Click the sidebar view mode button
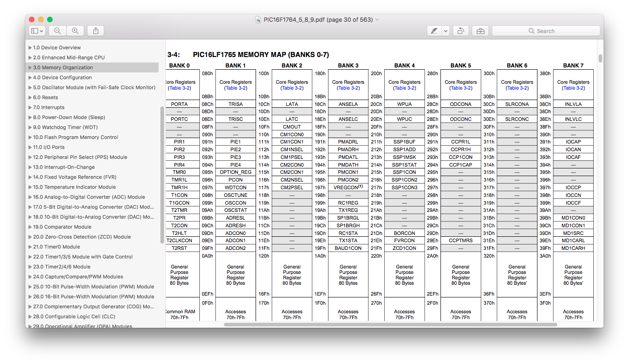 click(37, 31)
